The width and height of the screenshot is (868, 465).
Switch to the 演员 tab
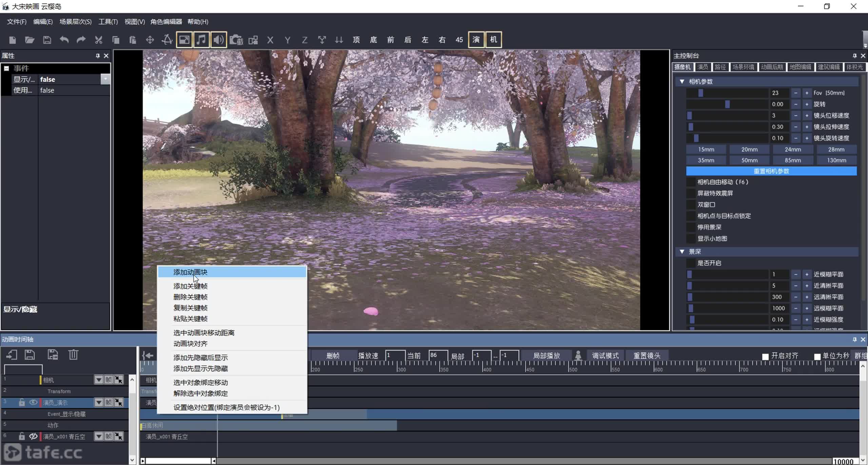click(x=703, y=67)
